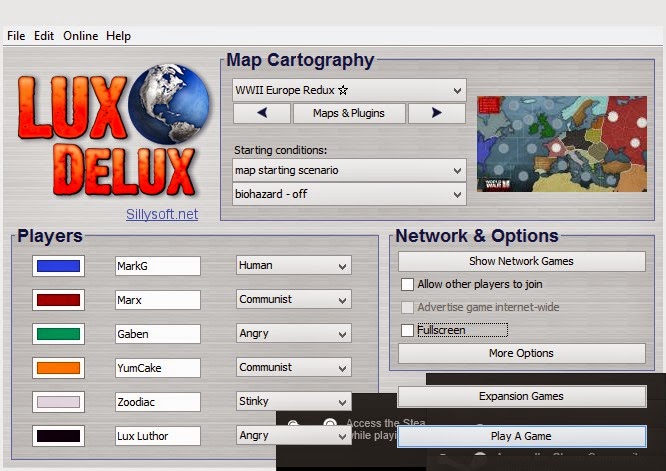
Task: Click the Marx player name field
Action: (x=158, y=300)
